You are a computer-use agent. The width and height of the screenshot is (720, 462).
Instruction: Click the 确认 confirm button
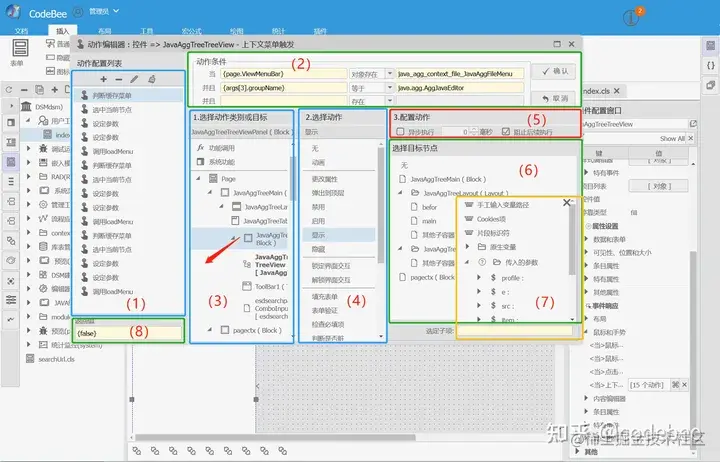click(554, 71)
